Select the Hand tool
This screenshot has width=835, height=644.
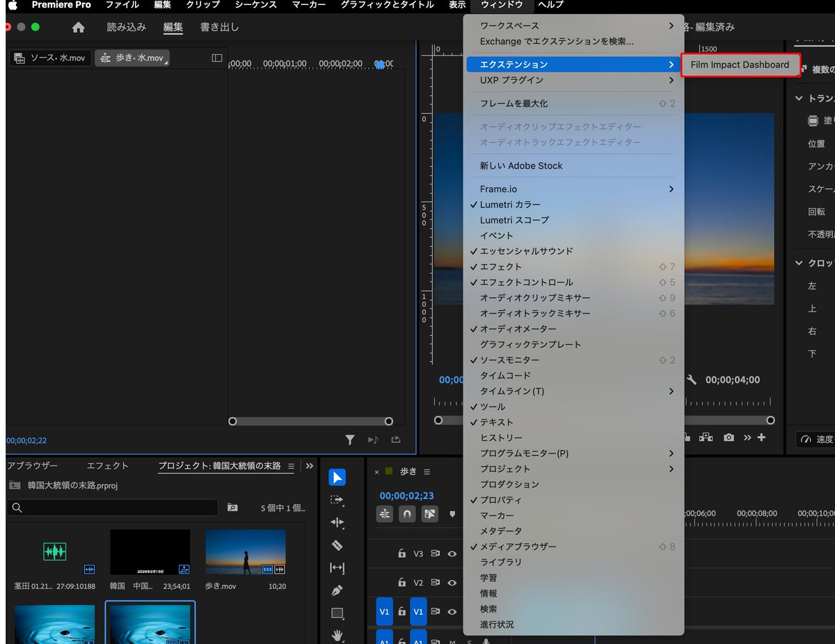pos(337,635)
